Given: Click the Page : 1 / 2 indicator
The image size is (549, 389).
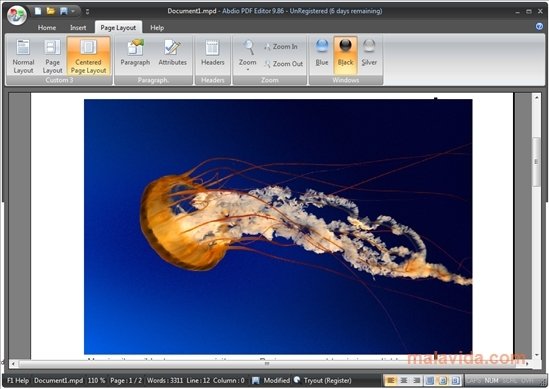Looking at the screenshot, I should [126, 380].
